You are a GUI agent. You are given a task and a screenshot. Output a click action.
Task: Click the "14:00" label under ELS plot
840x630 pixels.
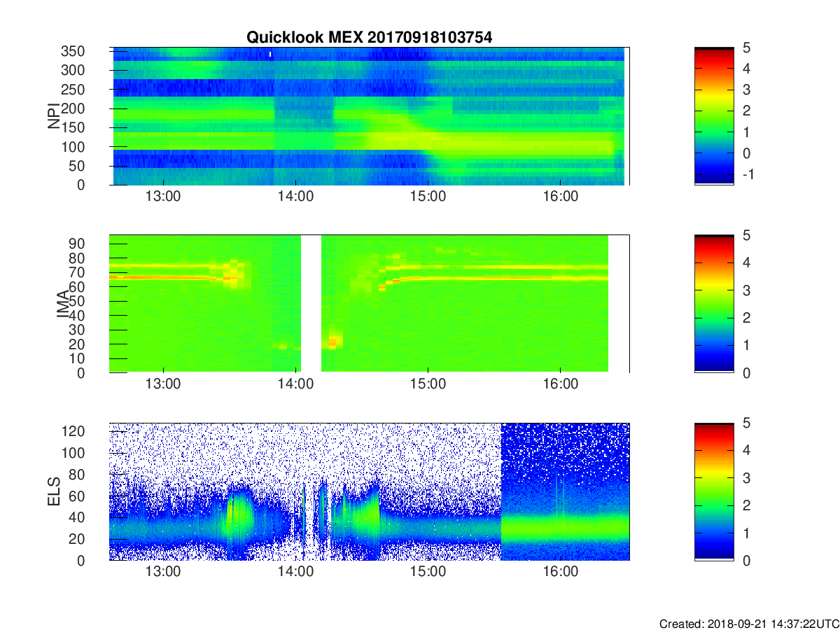pyautogui.click(x=295, y=573)
